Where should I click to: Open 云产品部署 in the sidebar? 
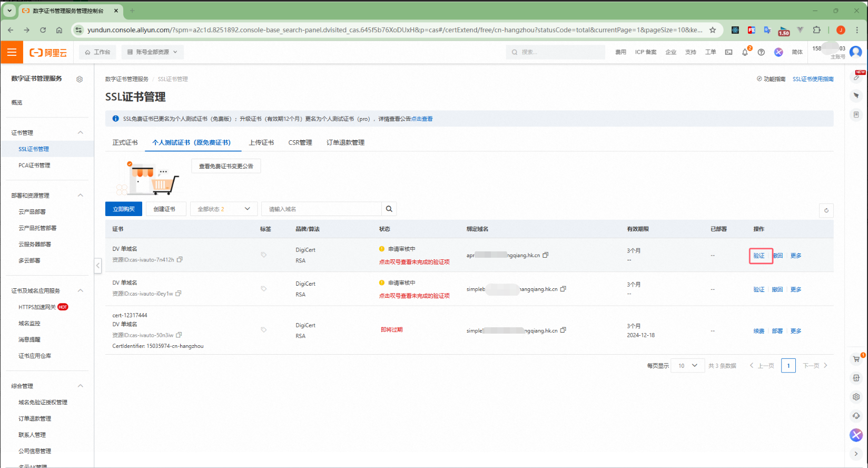coord(32,212)
